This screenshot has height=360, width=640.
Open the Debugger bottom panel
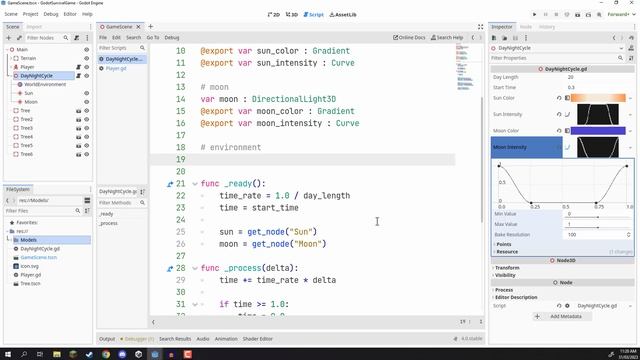(137, 339)
